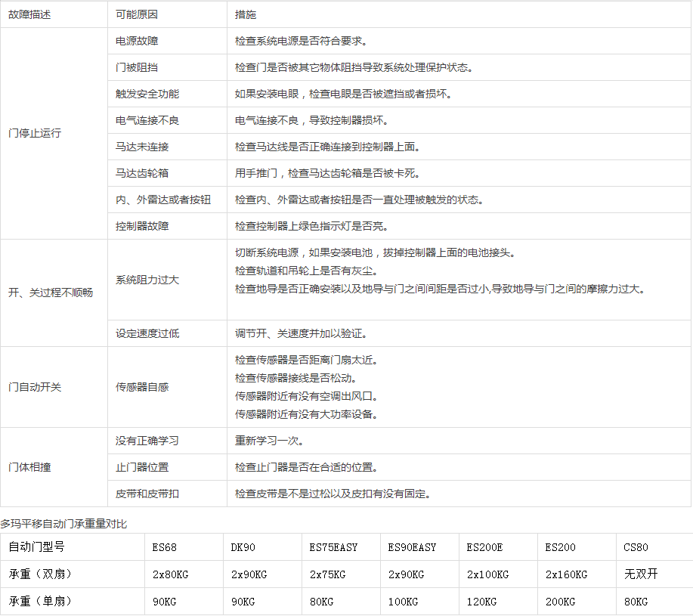This screenshot has width=693, height=616.
Task: Click the '无双开' cell
Action: 641,574
